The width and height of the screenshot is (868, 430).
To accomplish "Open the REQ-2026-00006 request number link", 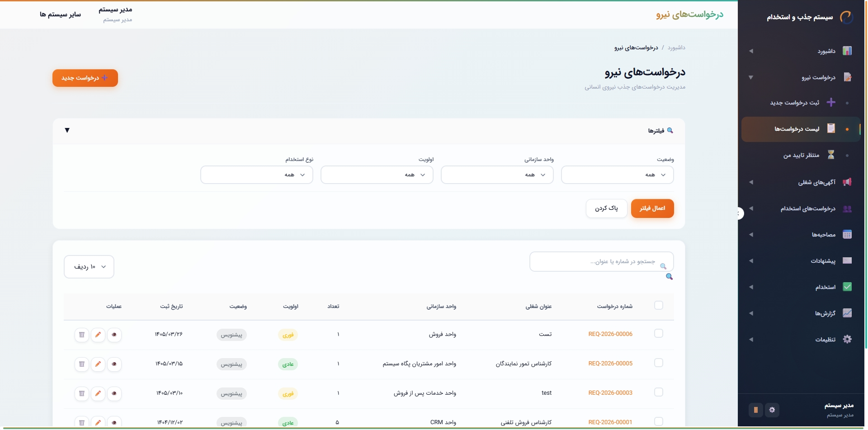I will point(610,334).
